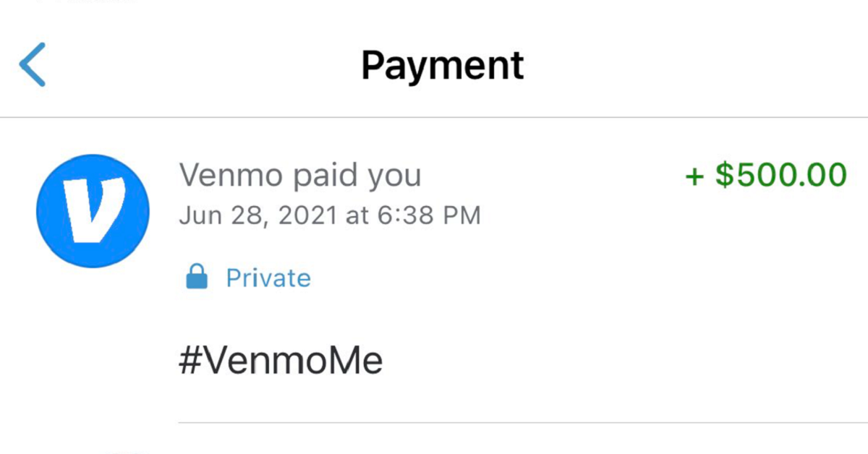Select the Payment title header
This screenshot has width=868, height=454.
point(443,64)
